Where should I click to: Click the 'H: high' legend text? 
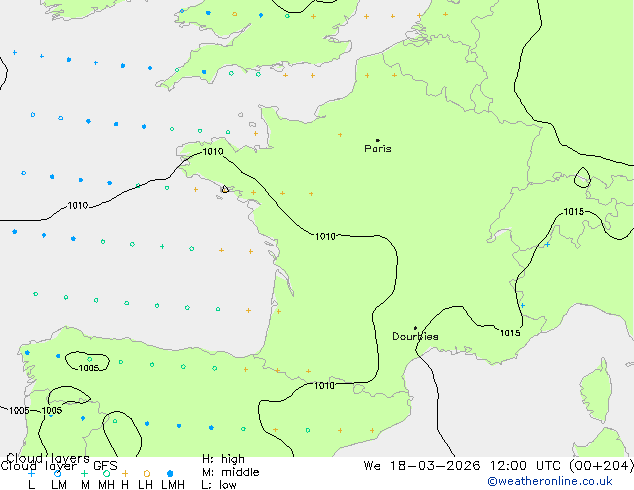click(223, 459)
